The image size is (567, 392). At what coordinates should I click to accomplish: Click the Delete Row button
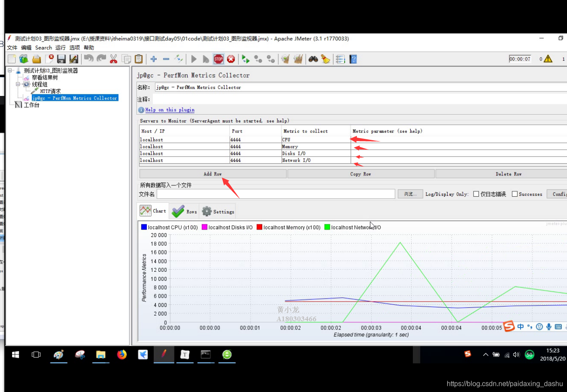501,174
